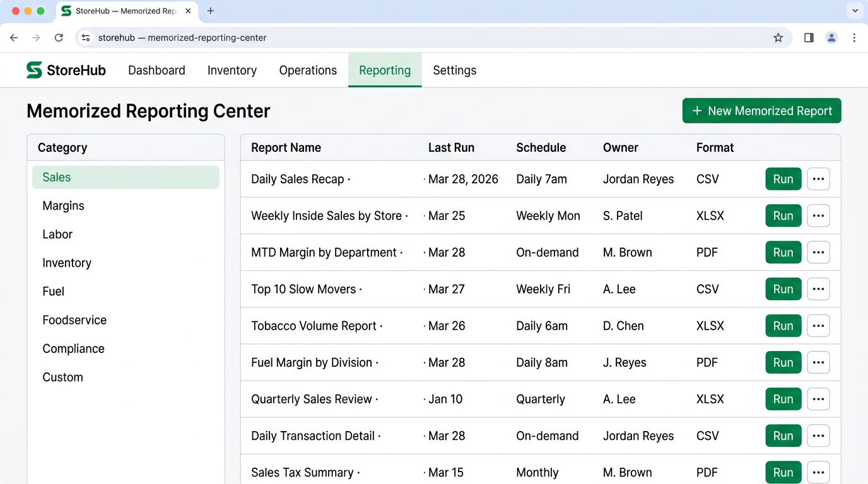Select the Labor category
Viewport: 868px width, 484px height.
pyautogui.click(x=126, y=234)
